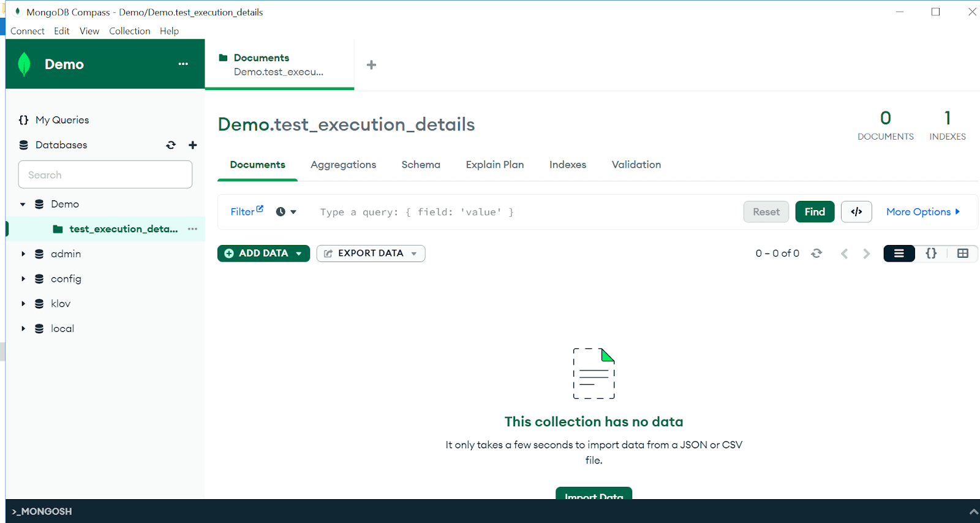
Task: Open options for test_execution_deta... collection
Action: pyautogui.click(x=192, y=229)
